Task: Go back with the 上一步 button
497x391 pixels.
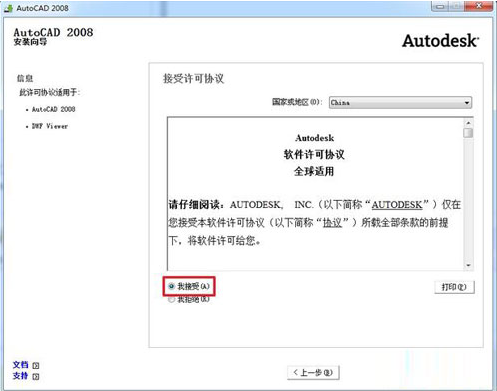Action: click(x=313, y=372)
